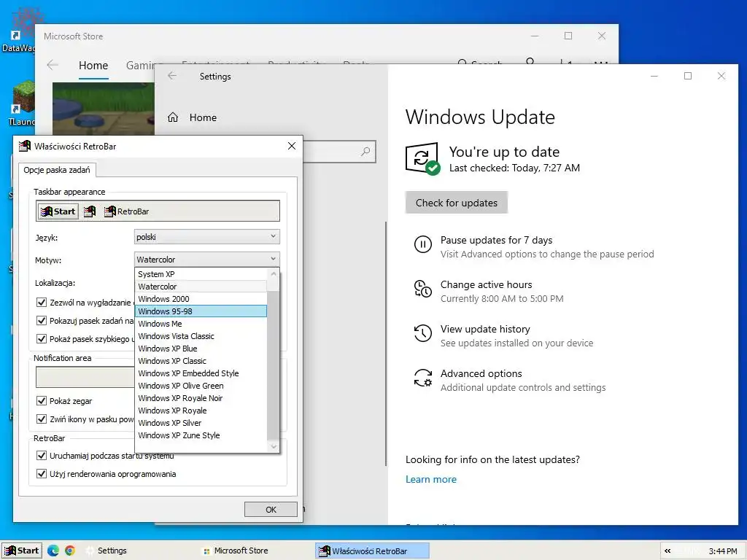Toggle Użyj renderowania oprogramowania checkbox
The height and width of the screenshot is (560, 747).
pos(42,473)
